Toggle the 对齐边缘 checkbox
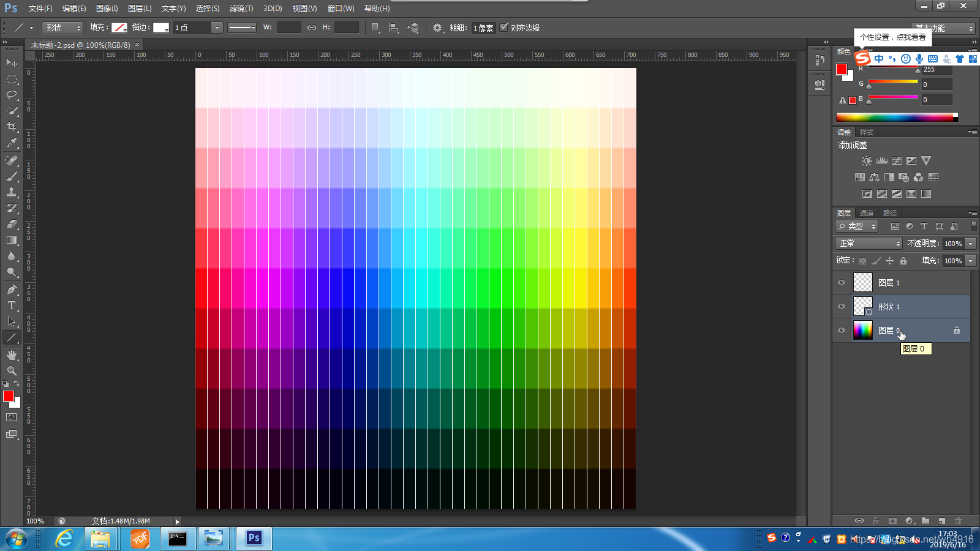Screen dimensions: 980x551 (504, 28)
